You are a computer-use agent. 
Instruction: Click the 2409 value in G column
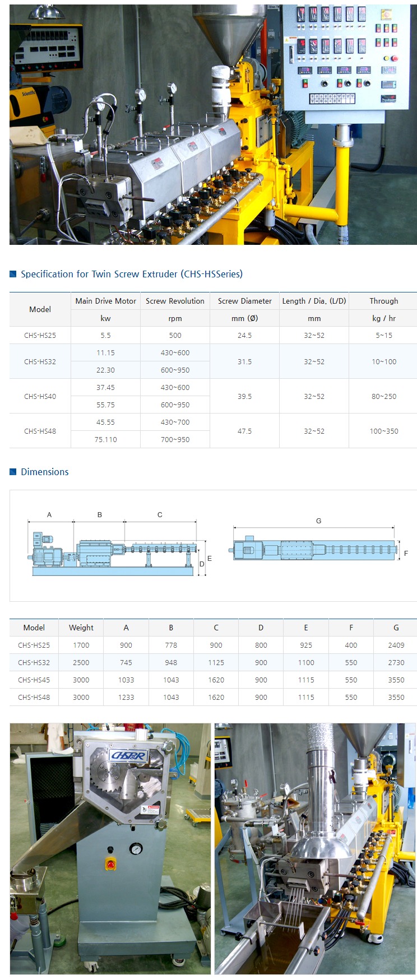[396, 645]
